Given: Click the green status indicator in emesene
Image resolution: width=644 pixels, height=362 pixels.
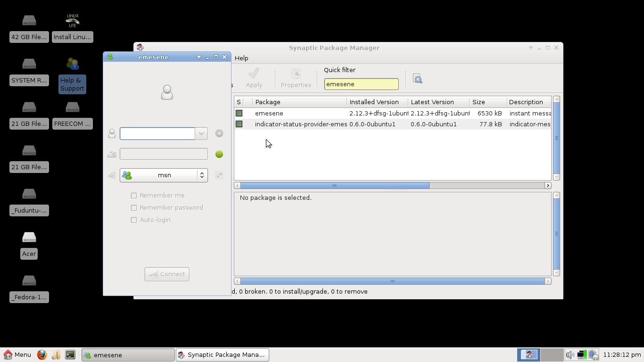Looking at the screenshot, I should click(219, 154).
